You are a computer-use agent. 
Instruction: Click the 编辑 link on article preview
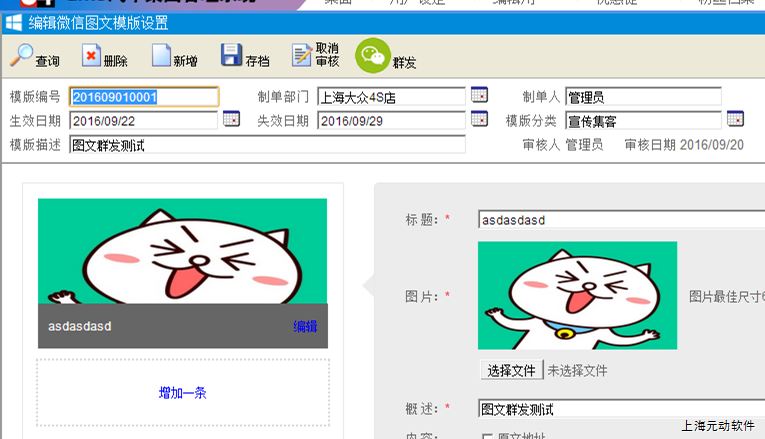[305, 326]
